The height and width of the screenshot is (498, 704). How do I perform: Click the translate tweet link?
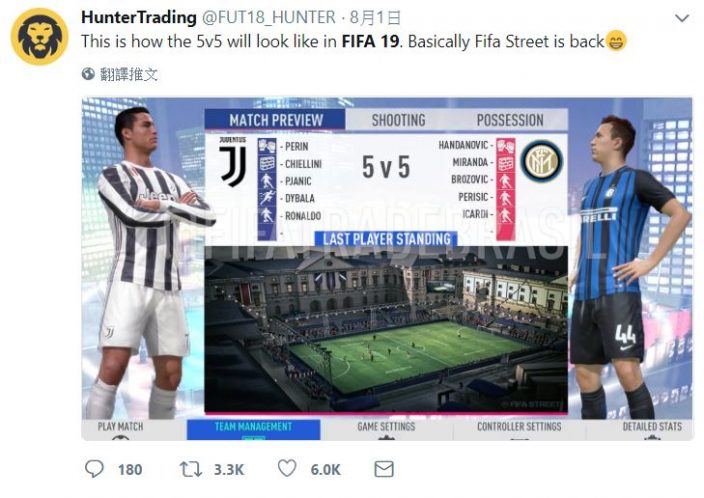[x=129, y=74]
